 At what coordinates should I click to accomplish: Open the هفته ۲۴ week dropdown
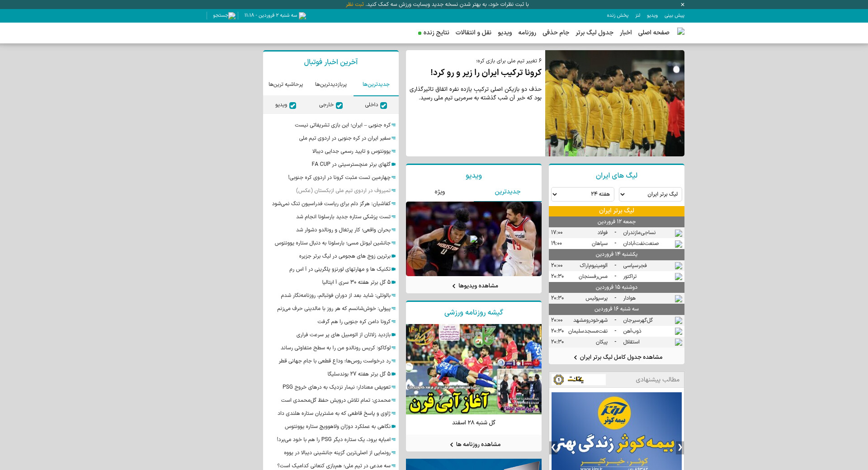tap(583, 194)
